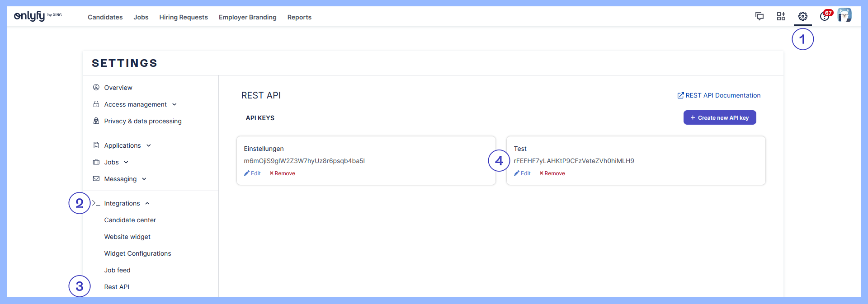
Task: Open the apps grid icon
Action: click(x=781, y=17)
